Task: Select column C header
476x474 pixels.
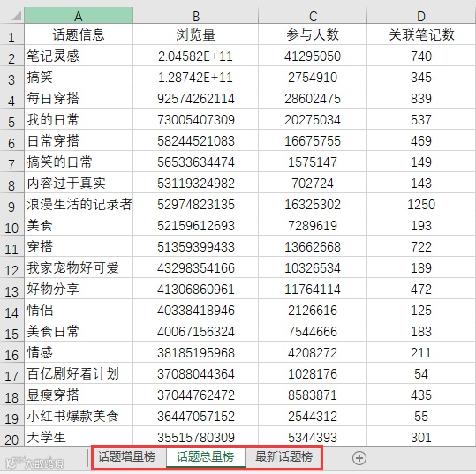Action: 313,16
